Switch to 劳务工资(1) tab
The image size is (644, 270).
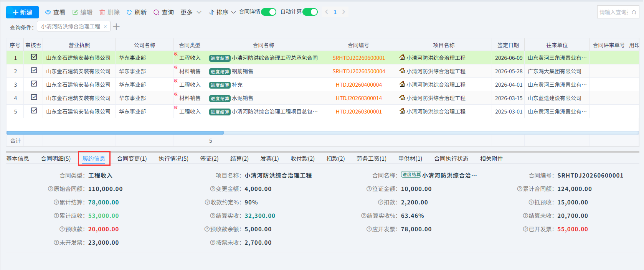pyautogui.click(x=372, y=158)
